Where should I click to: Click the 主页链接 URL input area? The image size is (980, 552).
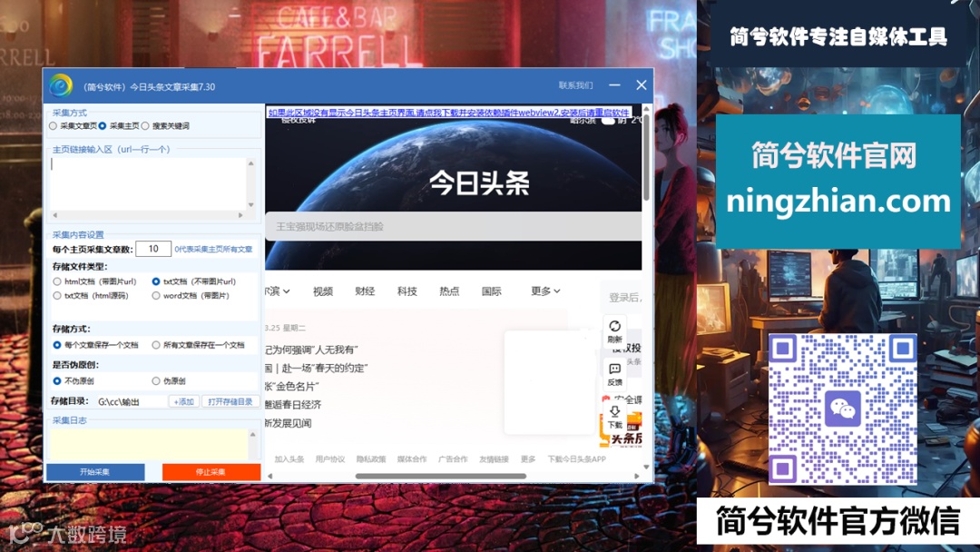[x=148, y=183]
